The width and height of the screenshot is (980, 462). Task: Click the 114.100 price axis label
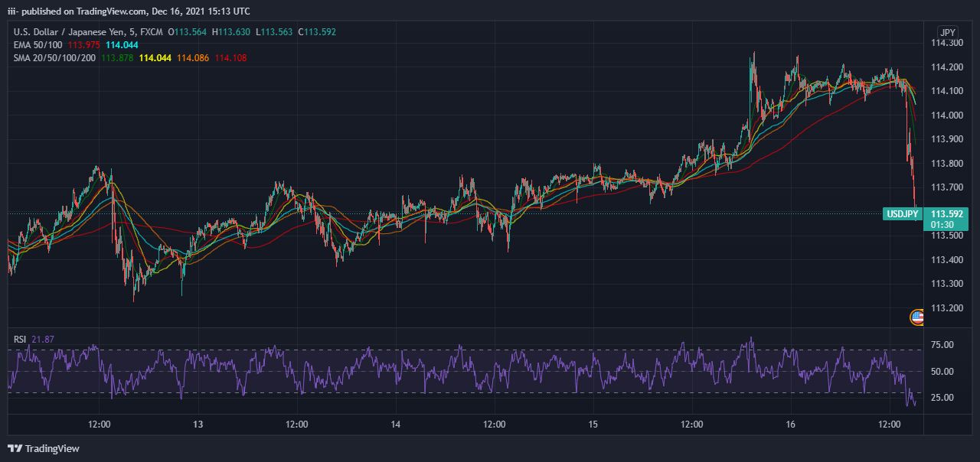pos(946,91)
